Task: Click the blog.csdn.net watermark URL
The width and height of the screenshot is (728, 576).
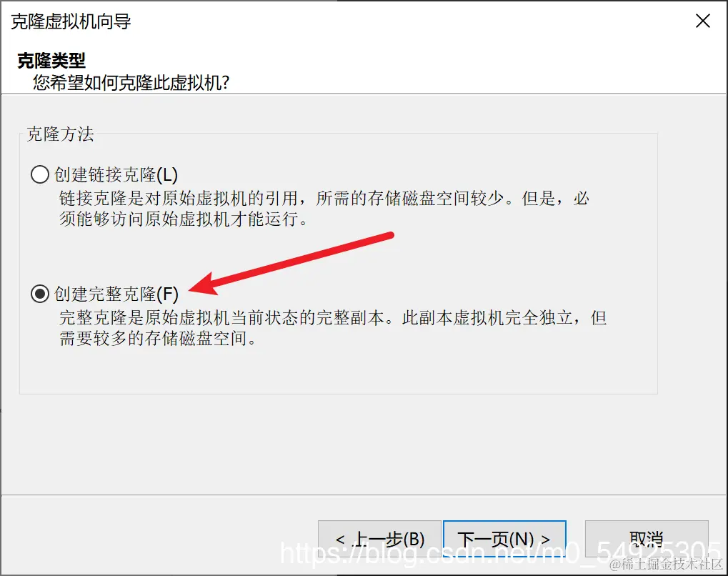Action: (x=501, y=553)
